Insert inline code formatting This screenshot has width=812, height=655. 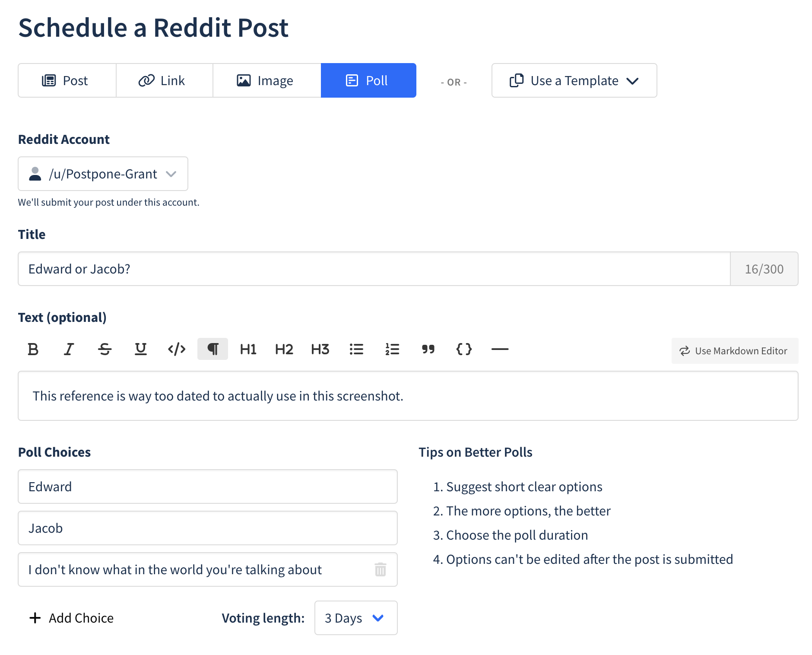pos(177,349)
